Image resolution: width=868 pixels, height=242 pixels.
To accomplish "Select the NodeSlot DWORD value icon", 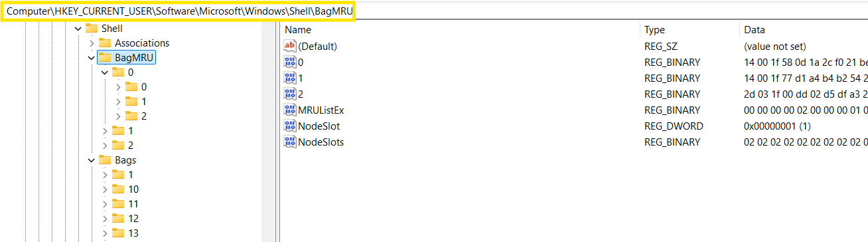I will [x=290, y=126].
